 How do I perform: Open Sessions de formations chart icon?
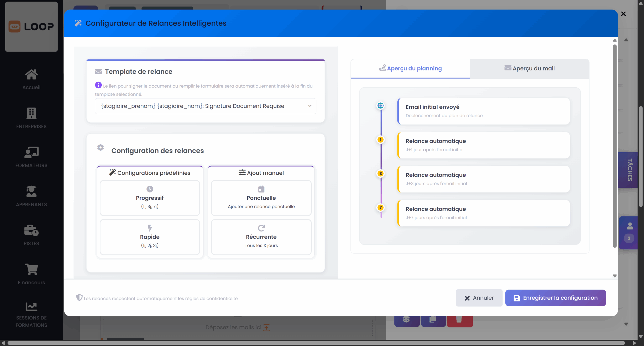click(x=31, y=306)
